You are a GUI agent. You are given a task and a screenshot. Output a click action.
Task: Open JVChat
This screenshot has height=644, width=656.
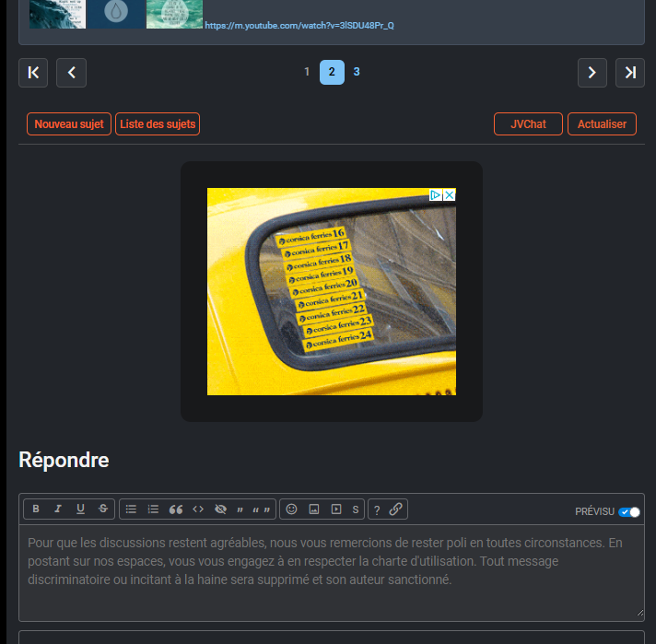528,123
